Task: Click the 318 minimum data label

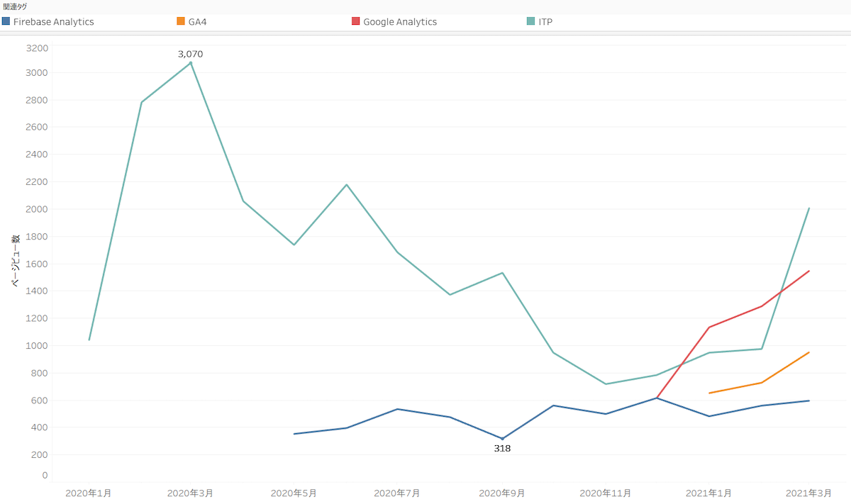Action: 502,448
